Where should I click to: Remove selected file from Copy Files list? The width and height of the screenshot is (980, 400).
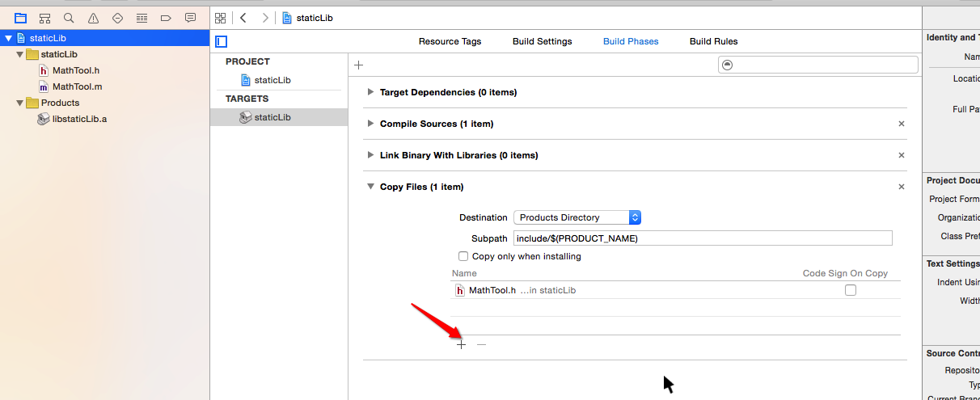point(481,344)
